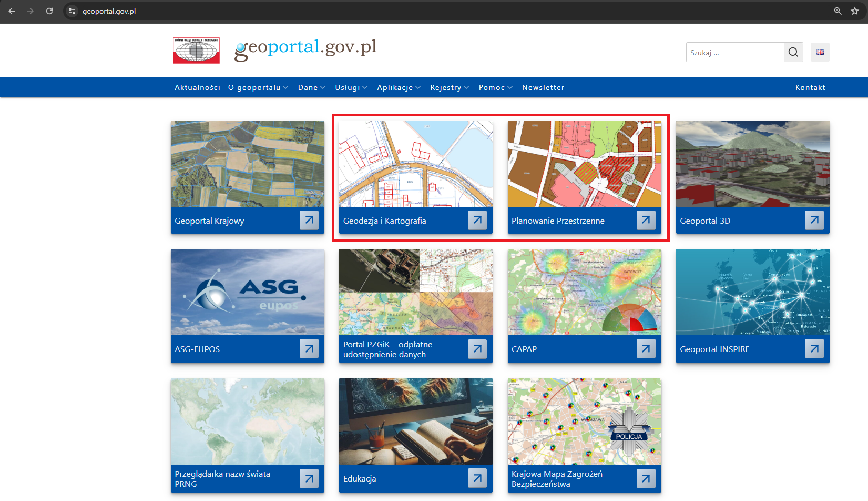Click the arrow icon on ASG-EUPOS tile

[x=309, y=348]
